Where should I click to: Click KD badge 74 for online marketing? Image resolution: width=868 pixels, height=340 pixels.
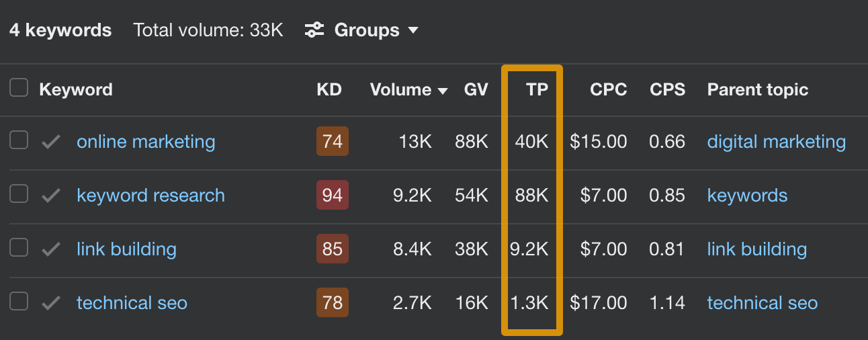pos(332,142)
